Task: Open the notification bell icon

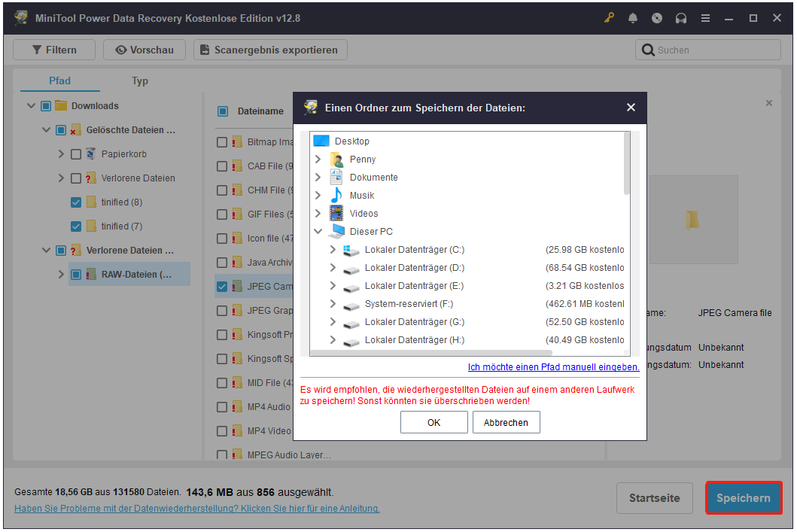Action: [632, 18]
